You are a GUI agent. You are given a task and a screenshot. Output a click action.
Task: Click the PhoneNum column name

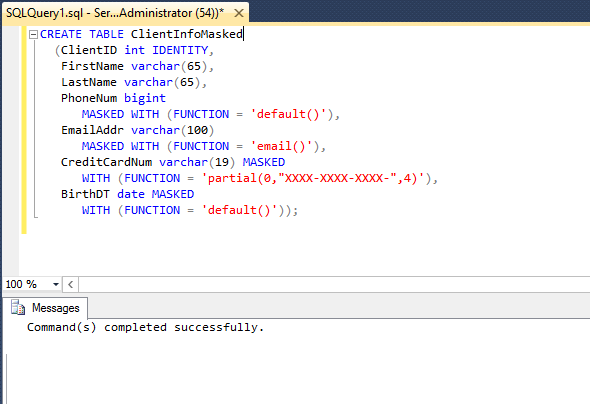click(x=89, y=98)
